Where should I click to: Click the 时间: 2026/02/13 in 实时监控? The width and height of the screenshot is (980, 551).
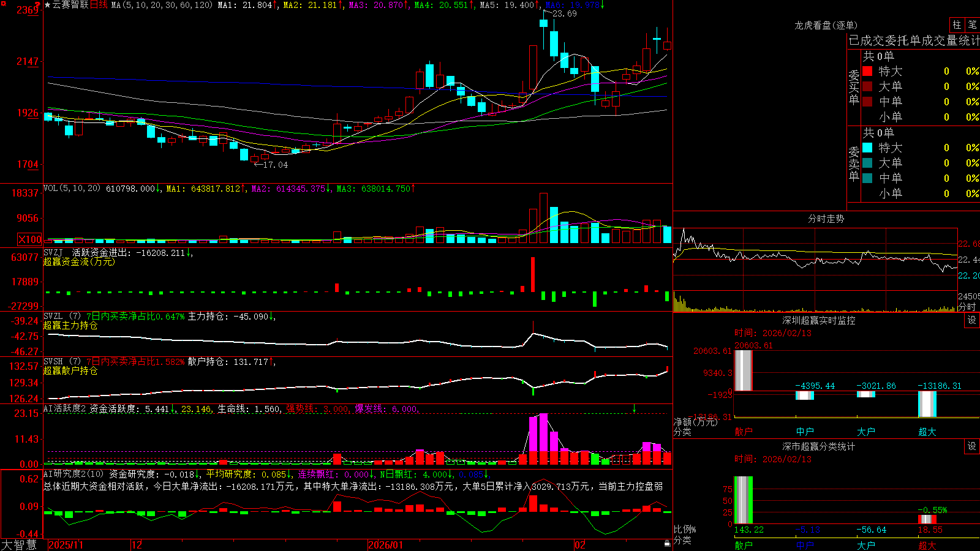pos(773,333)
